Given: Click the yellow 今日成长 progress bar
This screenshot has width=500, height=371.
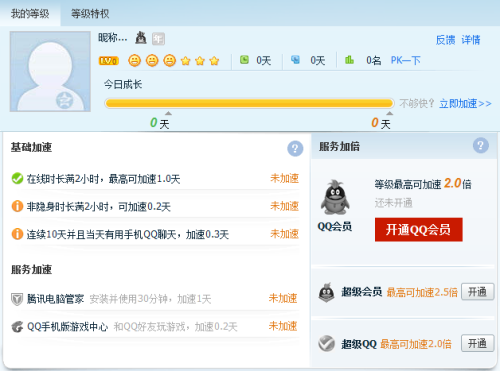Looking at the screenshot, I should pos(249,103).
